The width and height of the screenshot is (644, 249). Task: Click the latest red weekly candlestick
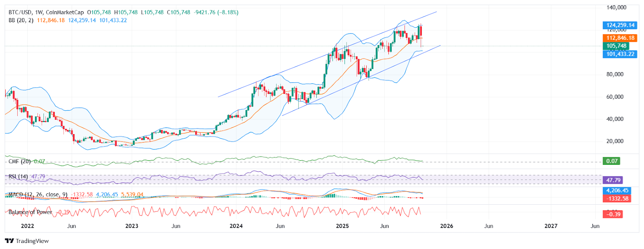click(421, 34)
